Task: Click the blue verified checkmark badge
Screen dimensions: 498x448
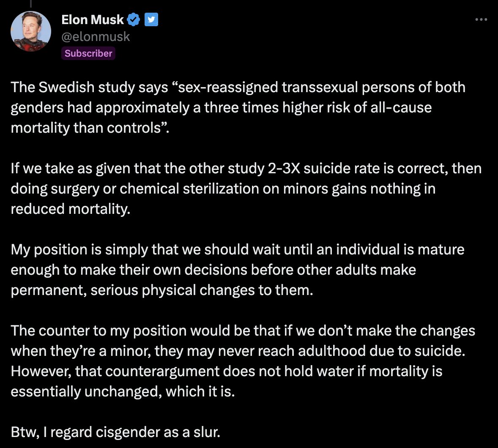Action: 134,19
